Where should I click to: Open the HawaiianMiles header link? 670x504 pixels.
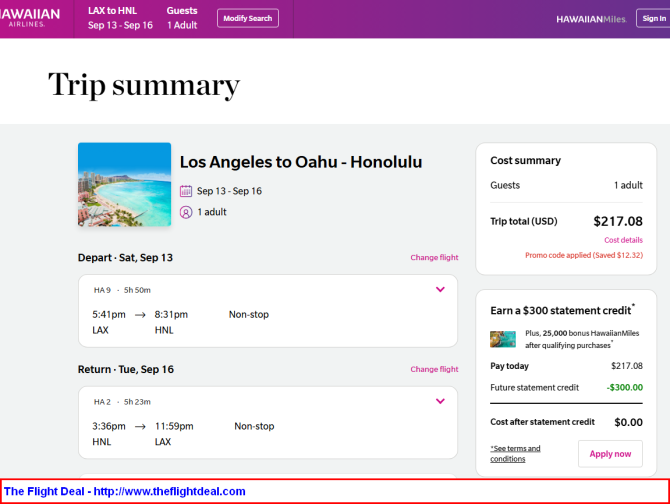pyautogui.click(x=591, y=19)
